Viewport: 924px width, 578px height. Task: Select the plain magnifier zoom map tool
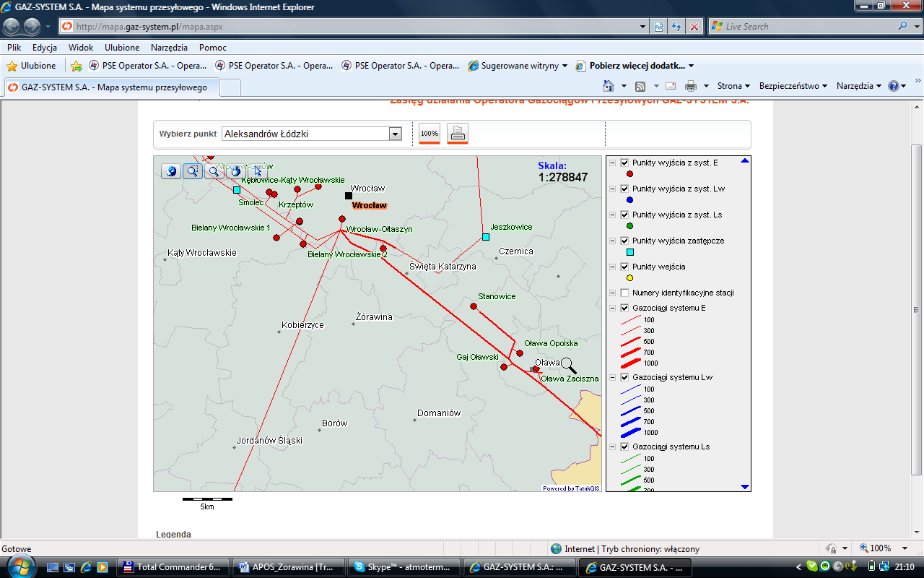tap(214, 171)
